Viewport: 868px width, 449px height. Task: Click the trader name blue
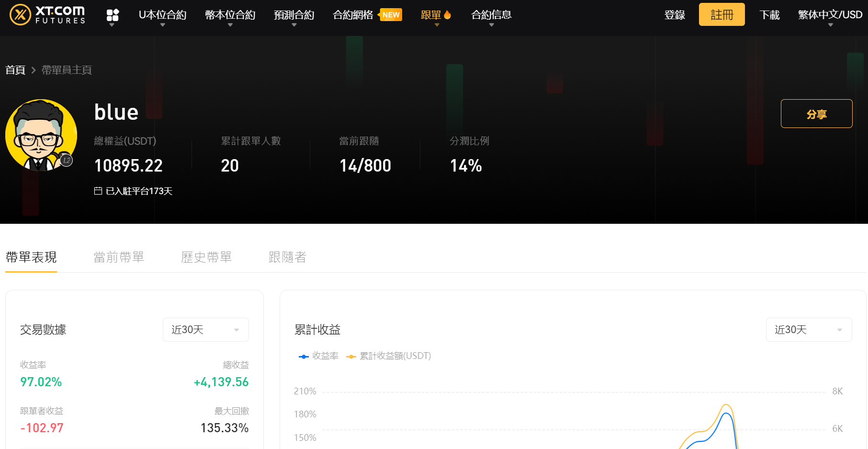[116, 112]
